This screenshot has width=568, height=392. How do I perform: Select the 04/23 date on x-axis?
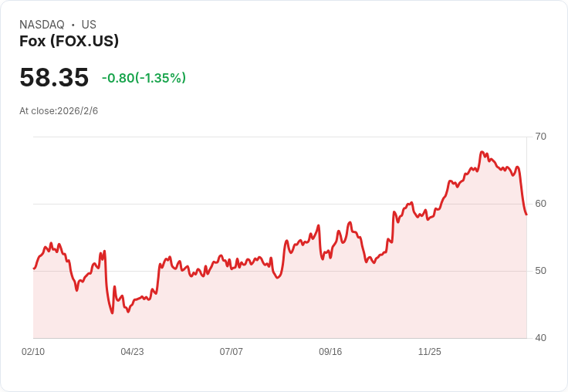[132, 352]
